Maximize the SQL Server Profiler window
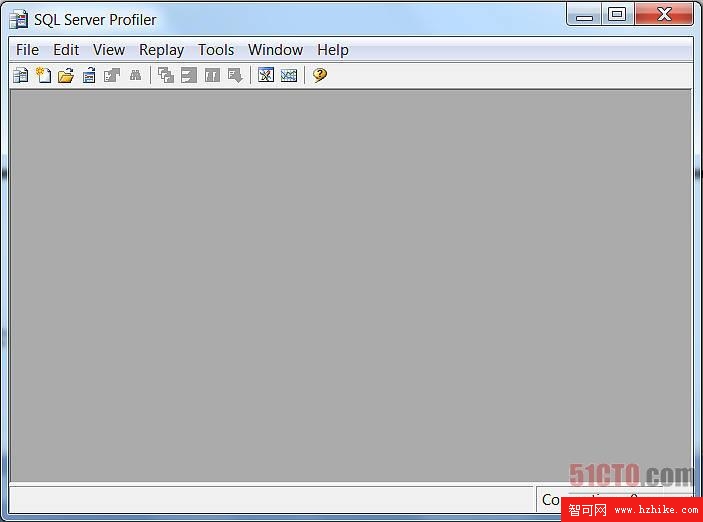Image resolution: width=703 pixels, height=522 pixels. (617, 15)
